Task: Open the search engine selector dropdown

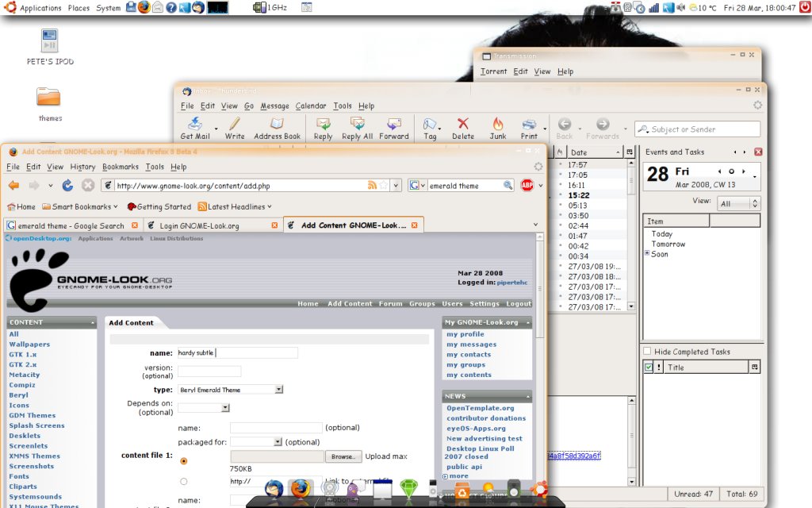Action: [x=417, y=185]
